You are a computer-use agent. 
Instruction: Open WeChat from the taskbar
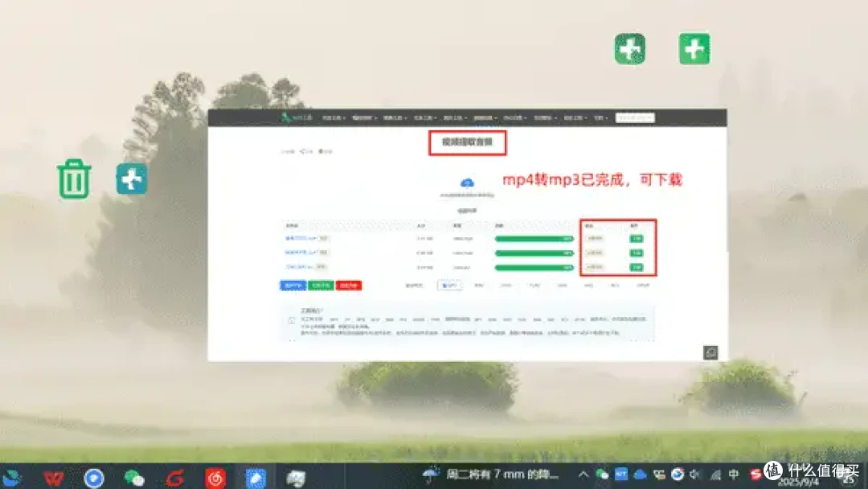coord(134,478)
